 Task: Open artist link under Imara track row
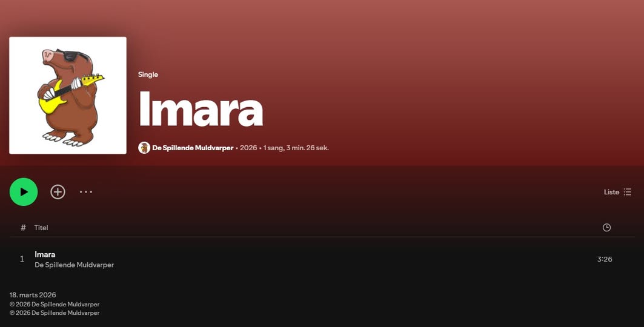75,265
